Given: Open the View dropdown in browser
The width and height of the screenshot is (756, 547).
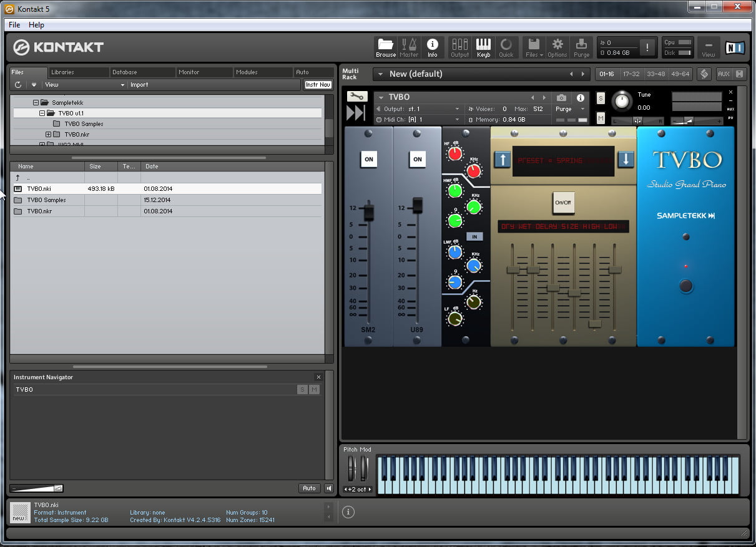Looking at the screenshot, I should click(x=84, y=85).
